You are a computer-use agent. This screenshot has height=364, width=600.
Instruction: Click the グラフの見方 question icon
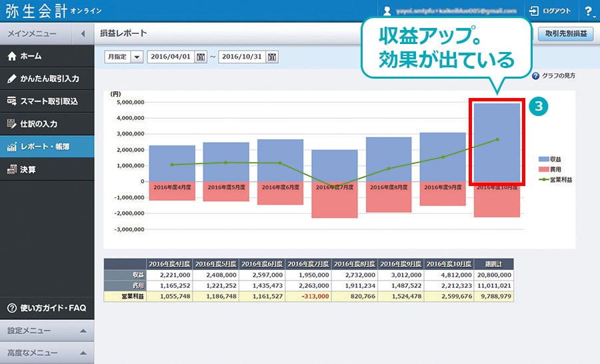tap(535, 76)
